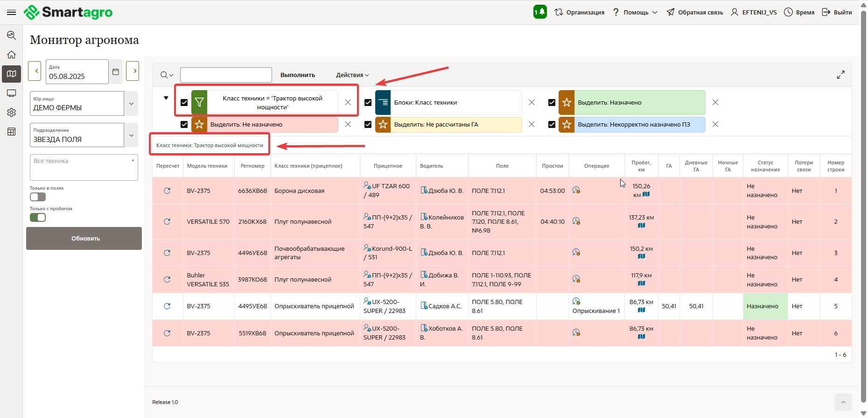Open the 'Действия' menu

point(352,75)
